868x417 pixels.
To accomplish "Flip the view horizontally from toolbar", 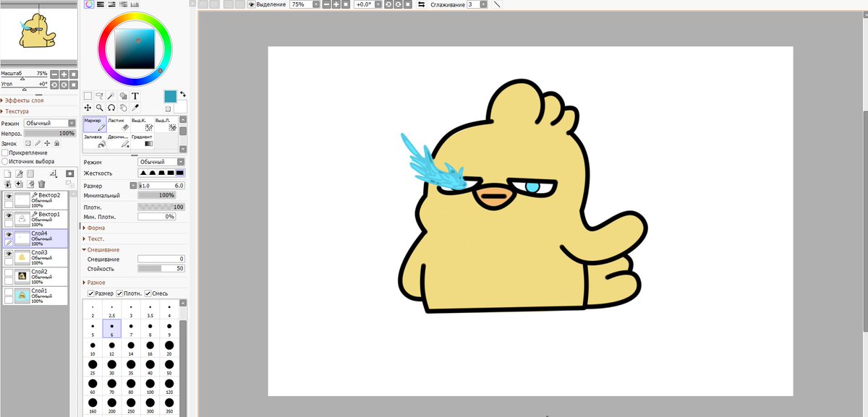I will pos(422,4).
